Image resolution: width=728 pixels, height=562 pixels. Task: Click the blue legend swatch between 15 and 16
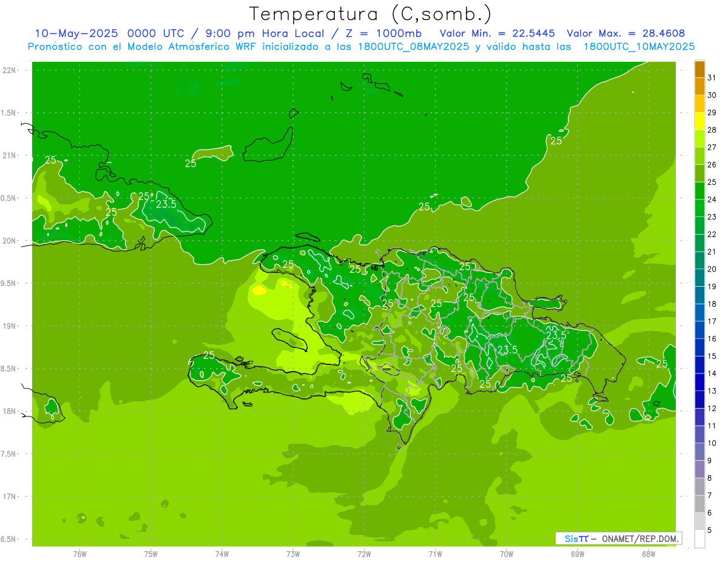click(x=699, y=347)
